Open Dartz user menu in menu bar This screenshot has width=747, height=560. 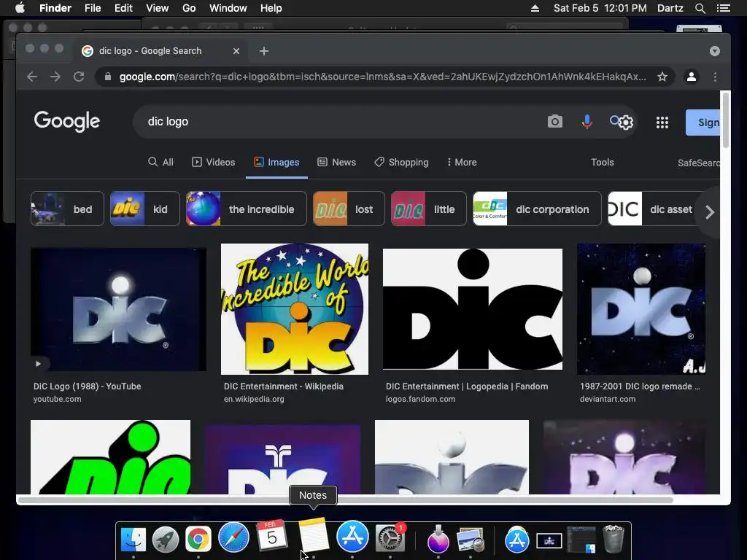click(670, 8)
